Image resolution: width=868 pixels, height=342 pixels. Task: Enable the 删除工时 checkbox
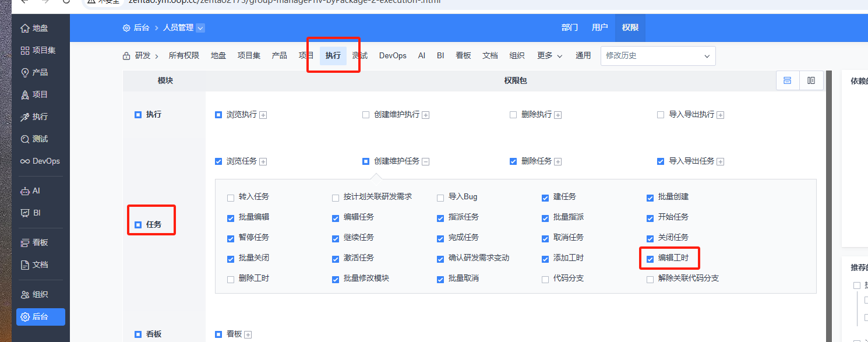tap(231, 278)
